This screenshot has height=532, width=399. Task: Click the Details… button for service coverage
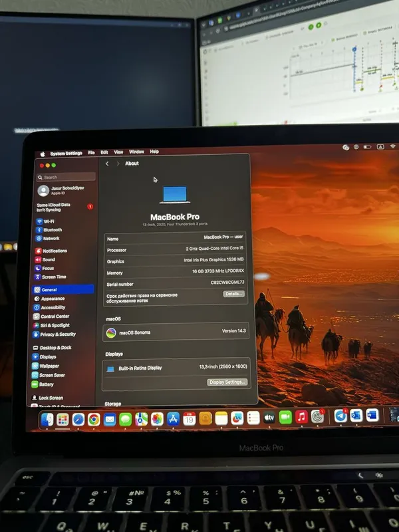coord(234,294)
